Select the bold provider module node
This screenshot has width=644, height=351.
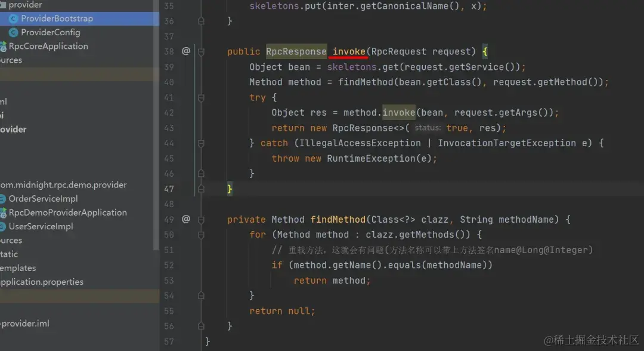13,130
